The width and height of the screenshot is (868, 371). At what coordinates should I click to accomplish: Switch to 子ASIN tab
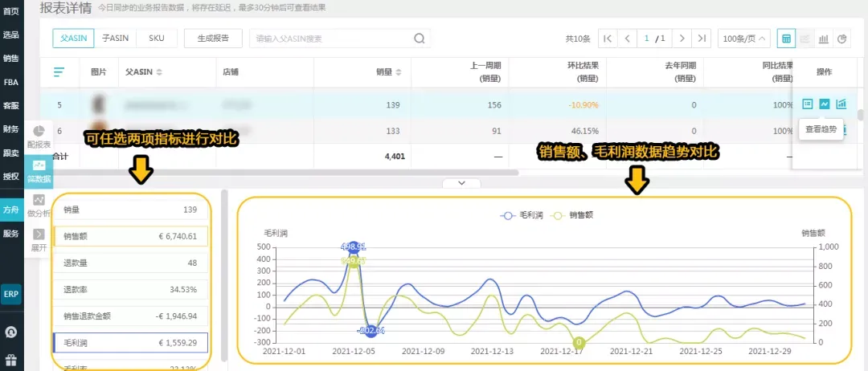coord(115,39)
